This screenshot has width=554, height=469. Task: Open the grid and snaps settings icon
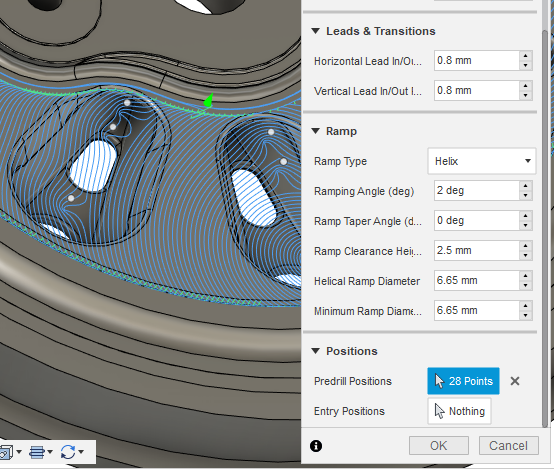coord(37,452)
